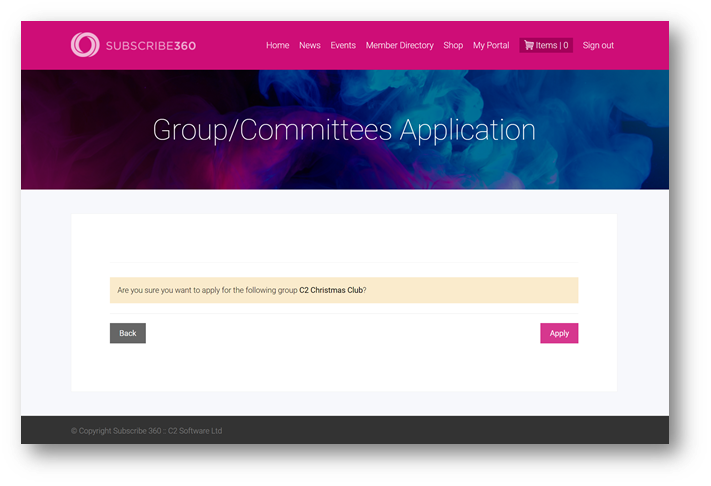Open the shopping cart icon
The height and width of the screenshot is (486, 711).
529,45
